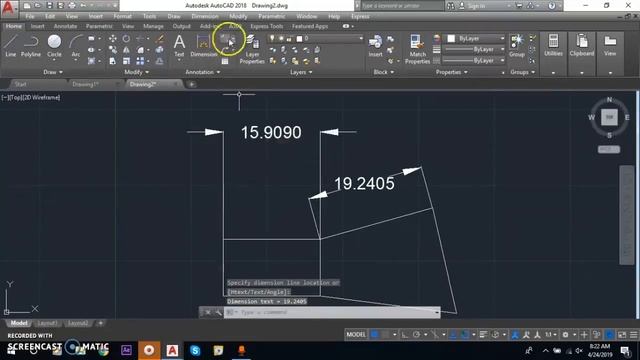
Task: Choose the Rotate tool in Modify
Action: tap(127, 38)
